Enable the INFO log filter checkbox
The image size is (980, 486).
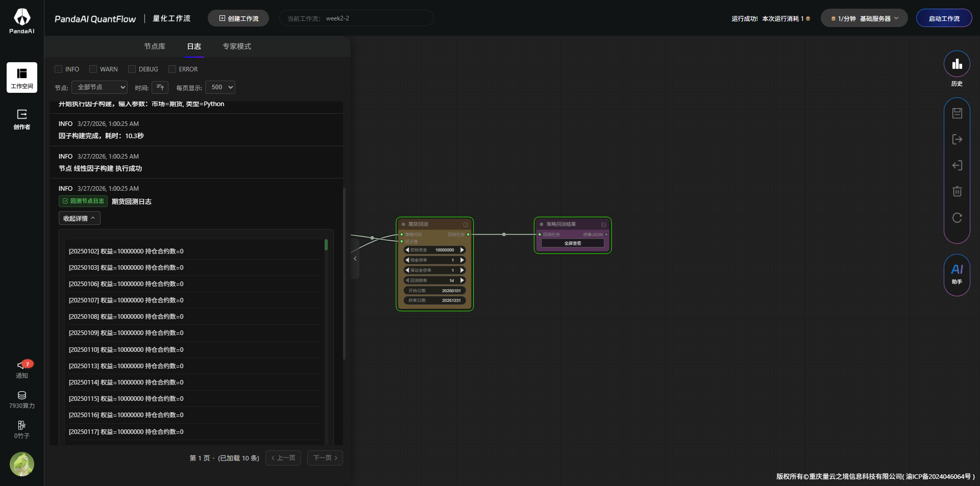[59, 69]
